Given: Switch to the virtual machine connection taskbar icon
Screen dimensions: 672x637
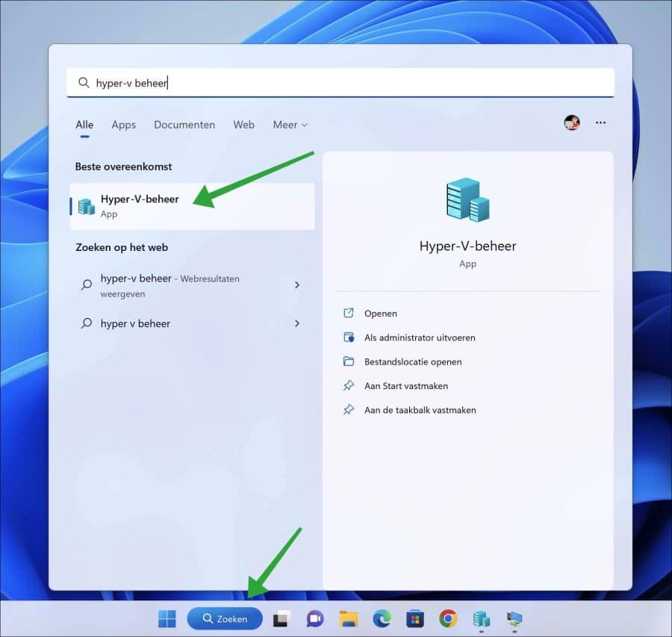Looking at the screenshot, I should [514, 619].
